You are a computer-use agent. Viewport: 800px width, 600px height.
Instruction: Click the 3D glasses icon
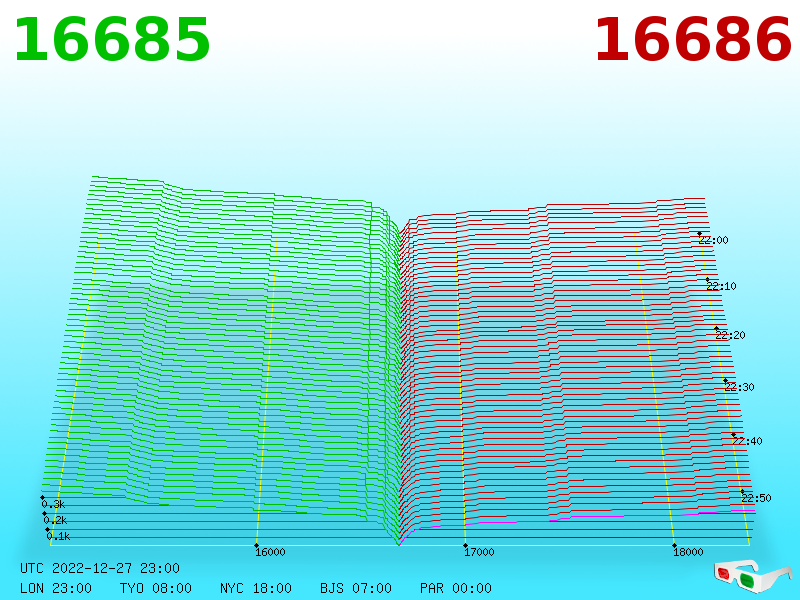pos(752,575)
